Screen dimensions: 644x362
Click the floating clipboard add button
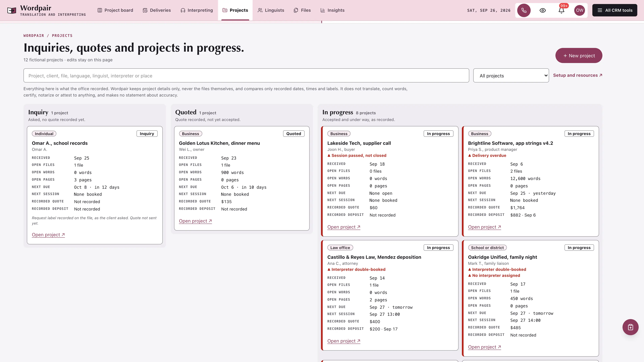(630, 327)
